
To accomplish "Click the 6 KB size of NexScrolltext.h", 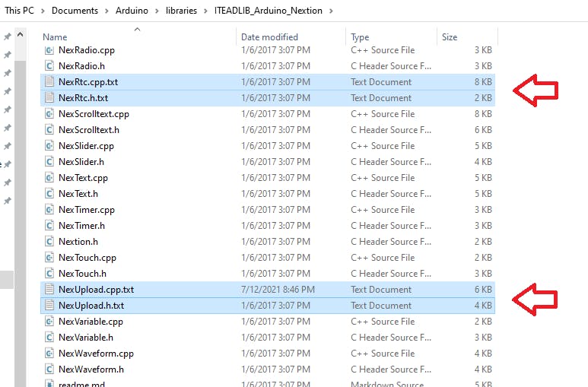I will [483, 130].
